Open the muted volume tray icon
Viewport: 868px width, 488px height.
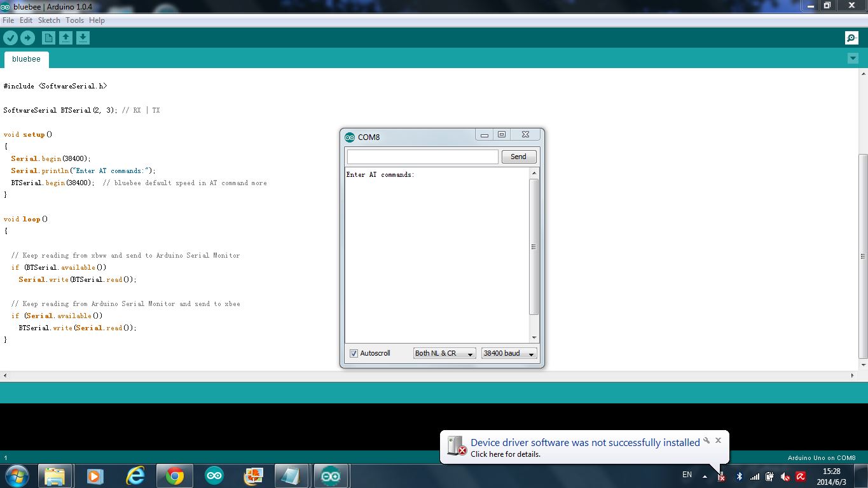coord(785,477)
